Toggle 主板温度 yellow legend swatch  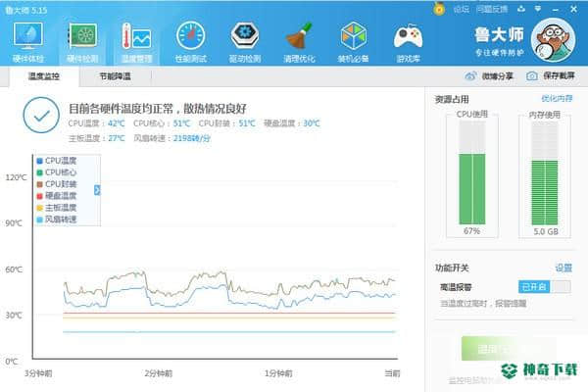(x=39, y=208)
